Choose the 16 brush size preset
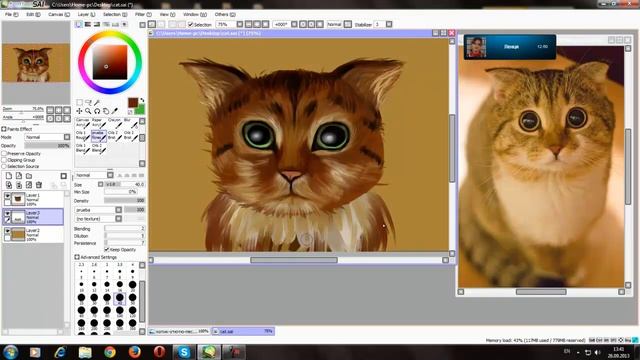 tap(120, 285)
